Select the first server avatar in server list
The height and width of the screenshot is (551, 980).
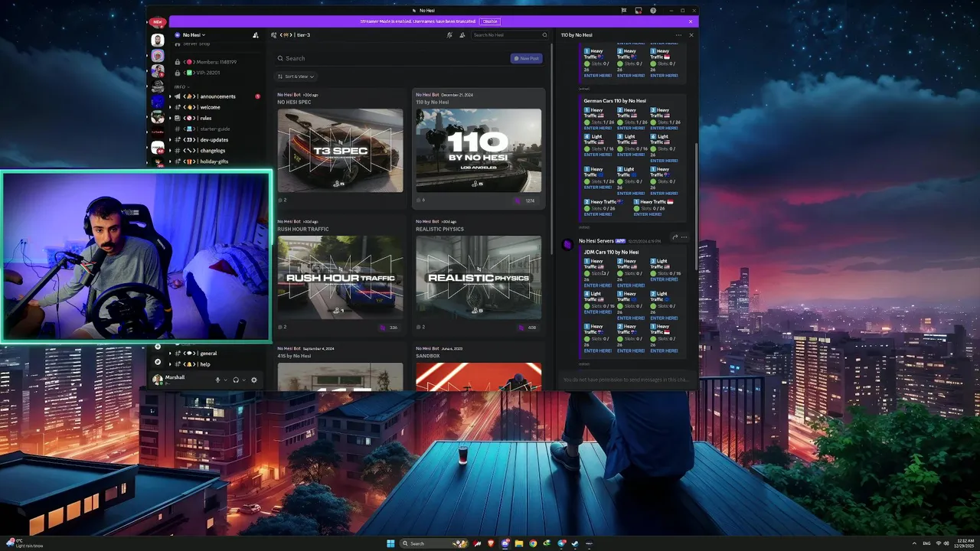tap(158, 40)
